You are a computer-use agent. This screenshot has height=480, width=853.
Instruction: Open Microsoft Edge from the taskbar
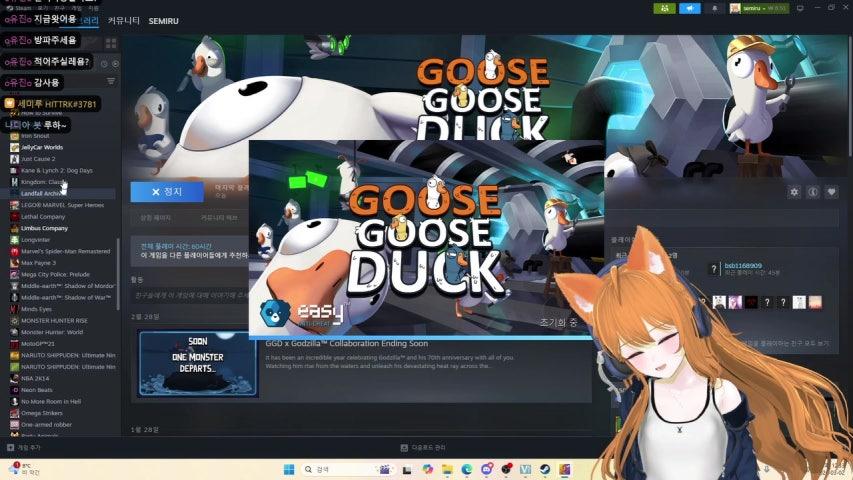[467, 469]
